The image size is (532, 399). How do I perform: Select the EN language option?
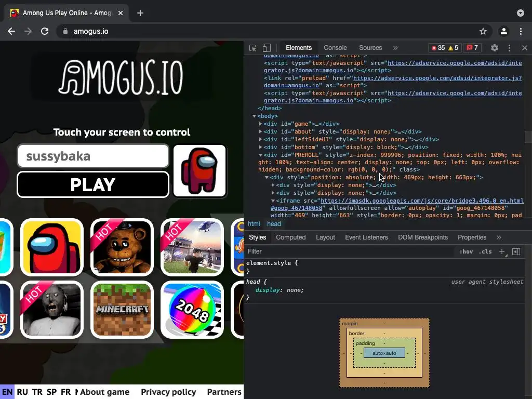click(7, 392)
